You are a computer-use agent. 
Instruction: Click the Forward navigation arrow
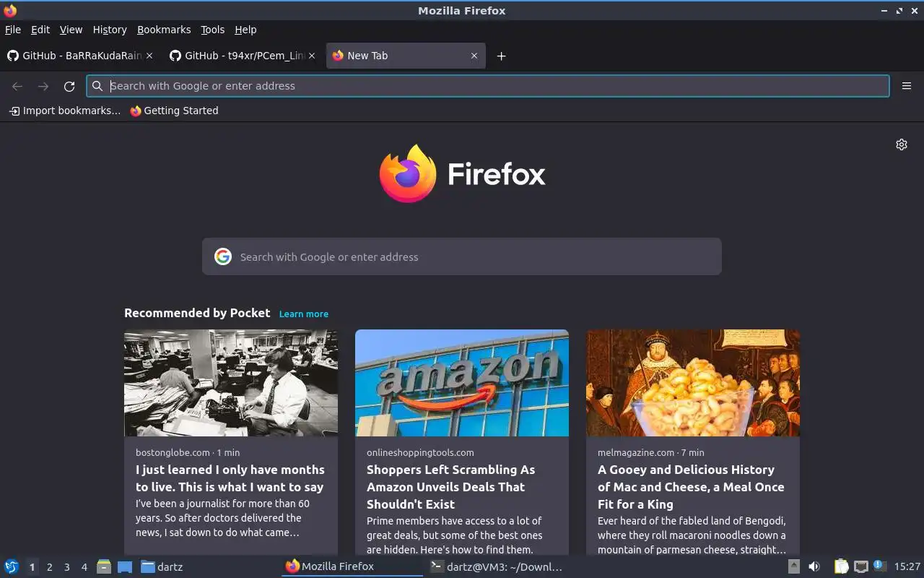(43, 86)
